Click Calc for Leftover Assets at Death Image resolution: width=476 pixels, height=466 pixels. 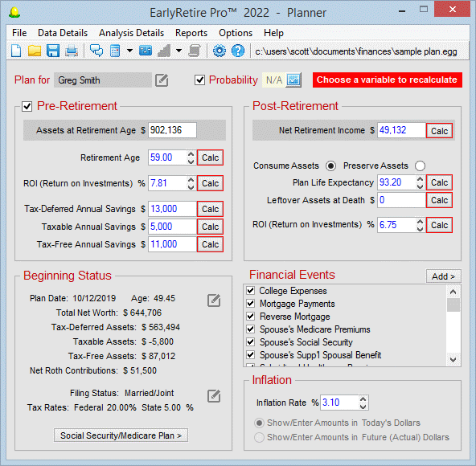pos(439,200)
